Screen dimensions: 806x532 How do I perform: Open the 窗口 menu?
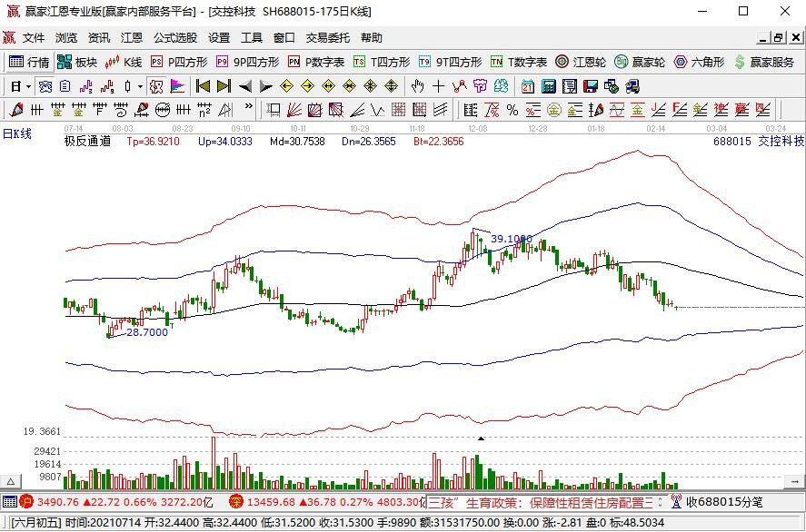click(284, 37)
